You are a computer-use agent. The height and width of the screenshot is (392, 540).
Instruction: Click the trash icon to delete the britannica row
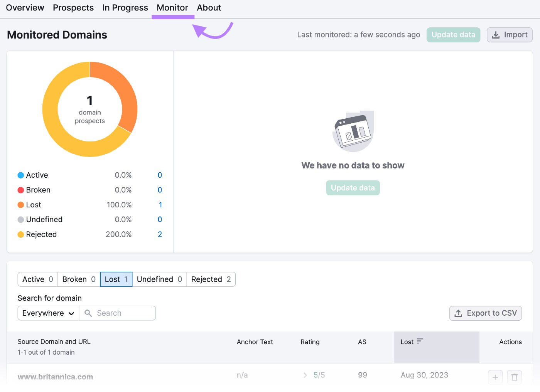click(515, 377)
